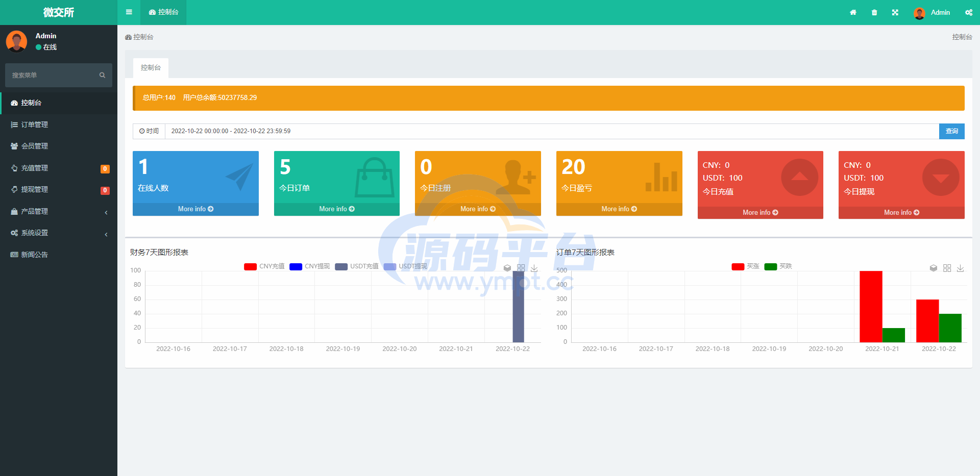Open More info on 今日订单 card
This screenshot has width=980, height=476.
click(x=337, y=209)
